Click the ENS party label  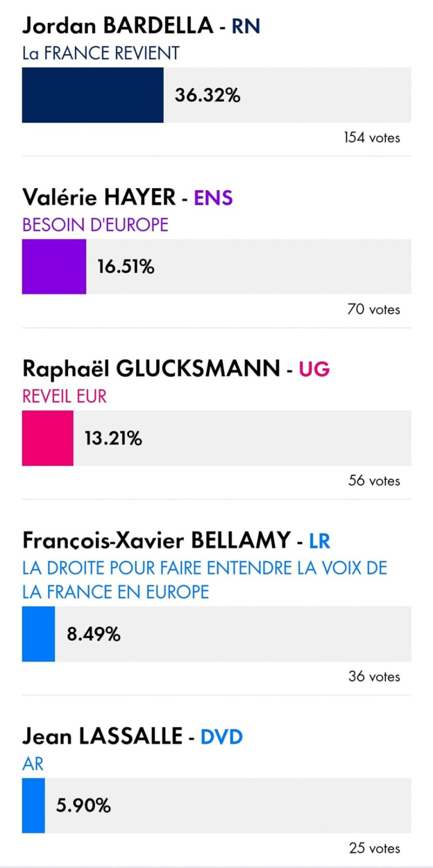(213, 198)
